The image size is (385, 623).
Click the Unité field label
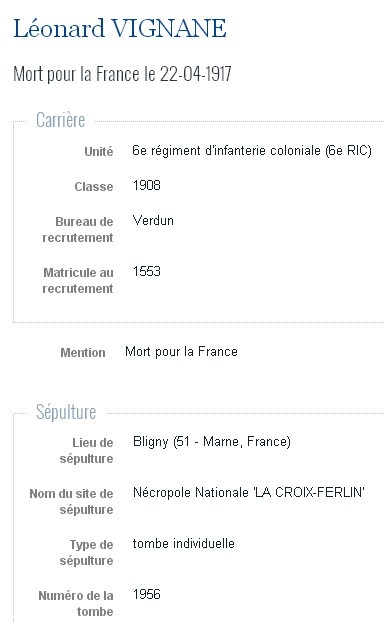99,151
